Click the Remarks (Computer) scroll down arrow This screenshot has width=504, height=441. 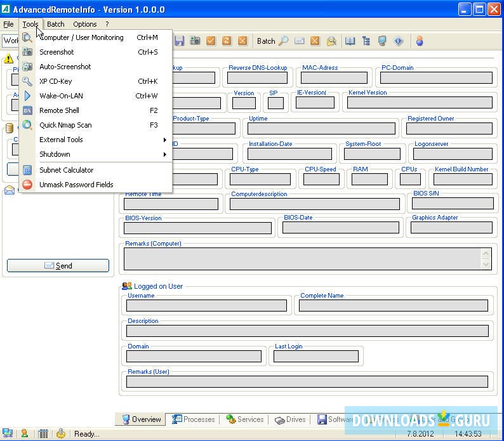(486, 264)
